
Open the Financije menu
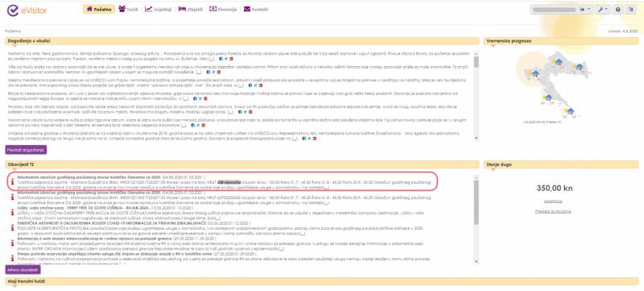click(223, 9)
